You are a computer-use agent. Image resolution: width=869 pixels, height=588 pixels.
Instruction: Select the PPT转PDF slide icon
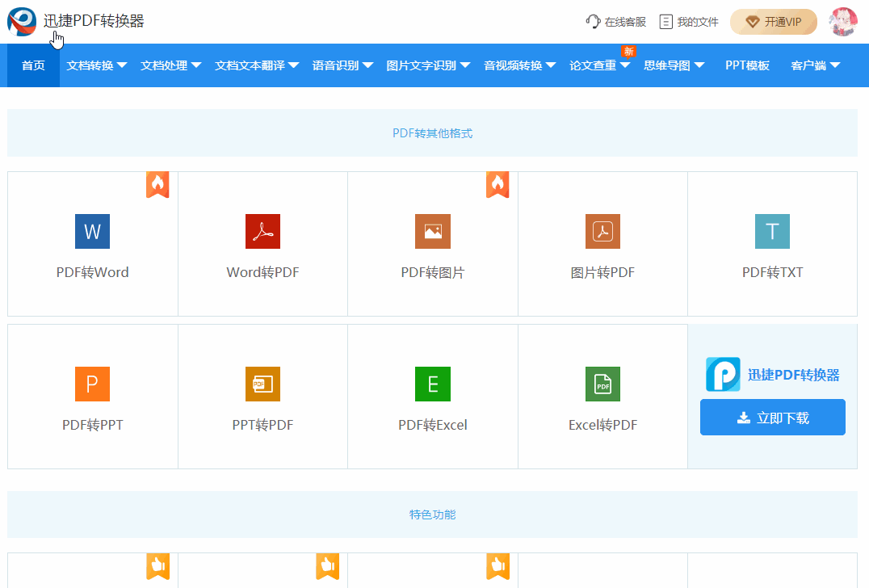(262, 384)
